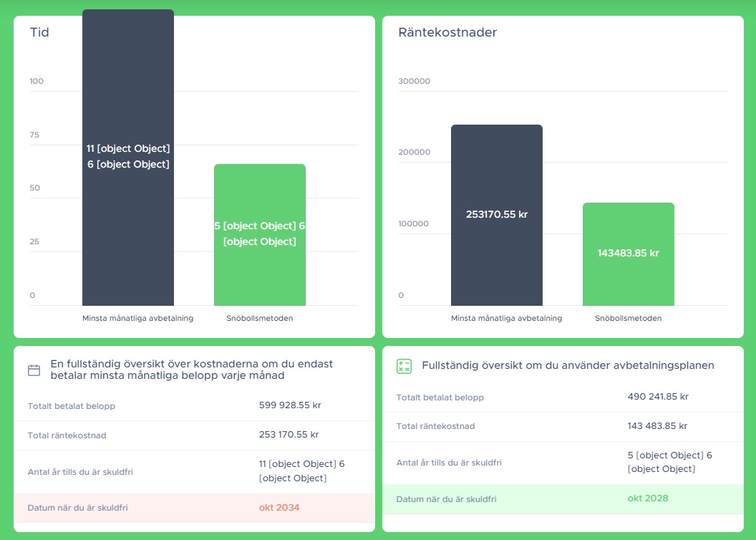Screen dimensions: 756x540
Task: Click the 143 483.85 kr value in the right table
Action: [657, 426]
